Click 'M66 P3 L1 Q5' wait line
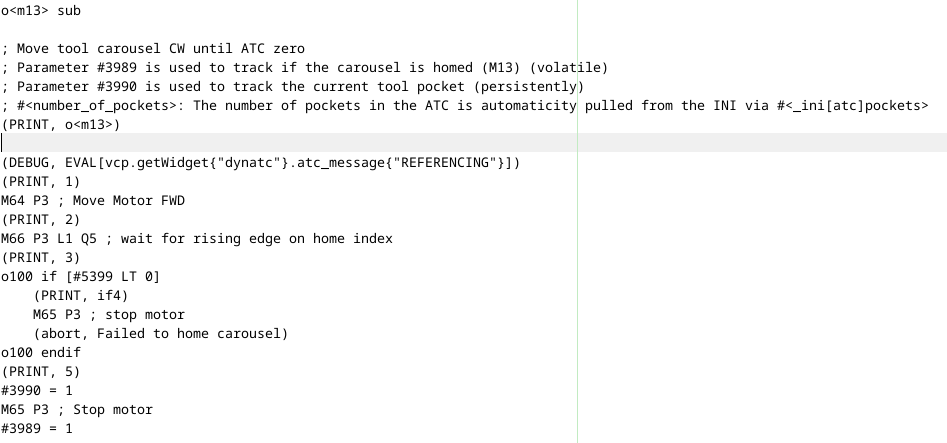 (x=197, y=238)
